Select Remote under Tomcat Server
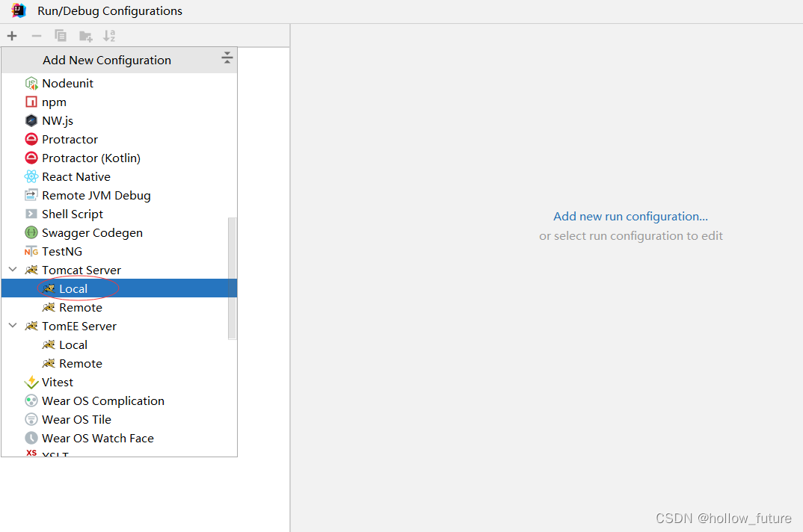The image size is (803, 532). pos(120,307)
